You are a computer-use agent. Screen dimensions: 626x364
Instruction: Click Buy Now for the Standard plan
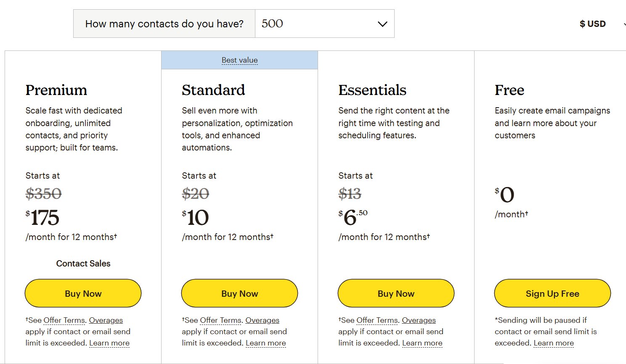click(x=240, y=293)
